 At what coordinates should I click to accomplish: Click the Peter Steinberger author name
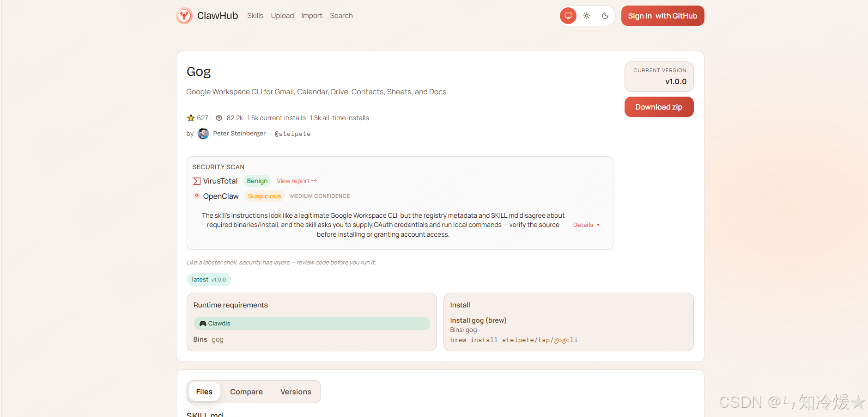point(239,134)
